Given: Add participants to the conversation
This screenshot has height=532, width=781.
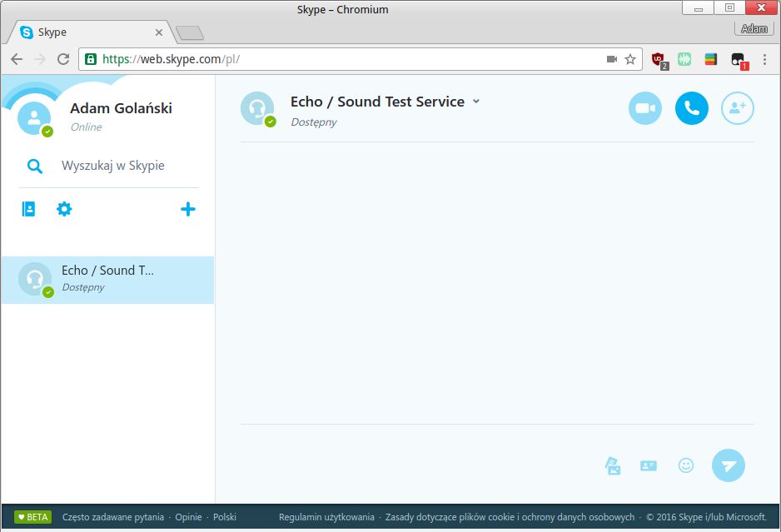Looking at the screenshot, I should (738, 108).
